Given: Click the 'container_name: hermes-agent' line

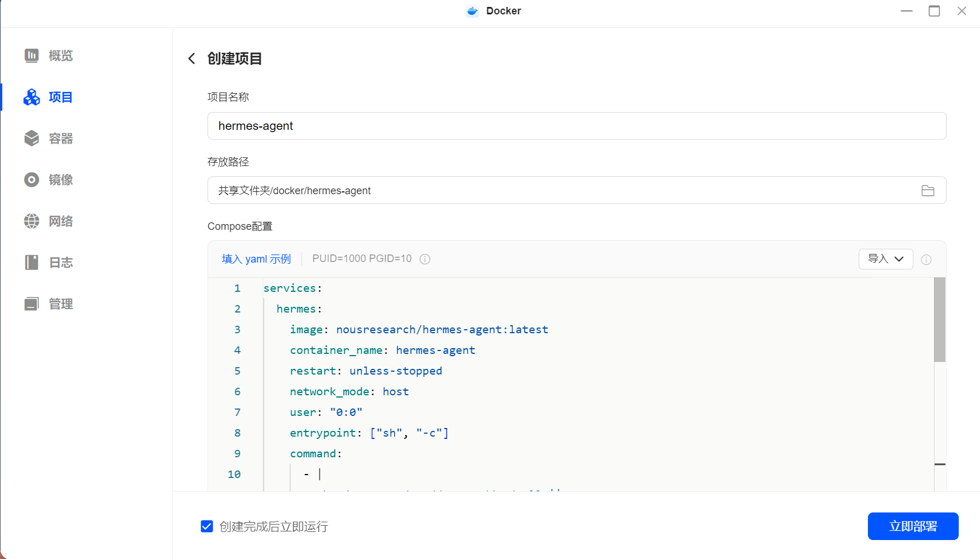Looking at the screenshot, I should pyautogui.click(x=383, y=350).
